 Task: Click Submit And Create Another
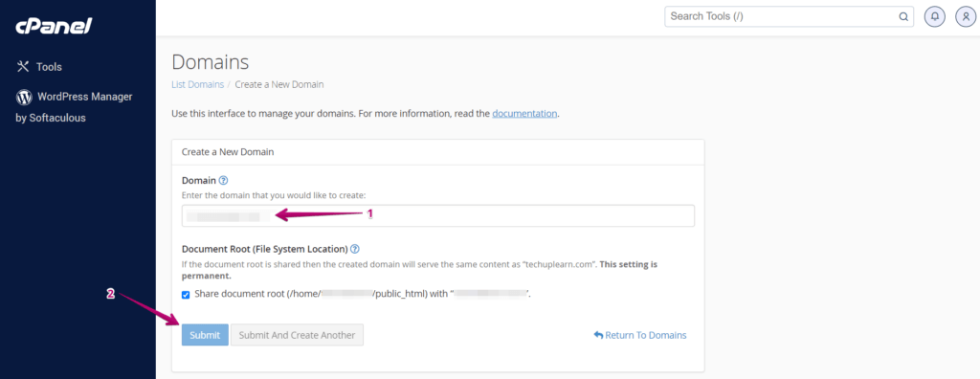tap(297, 335)
